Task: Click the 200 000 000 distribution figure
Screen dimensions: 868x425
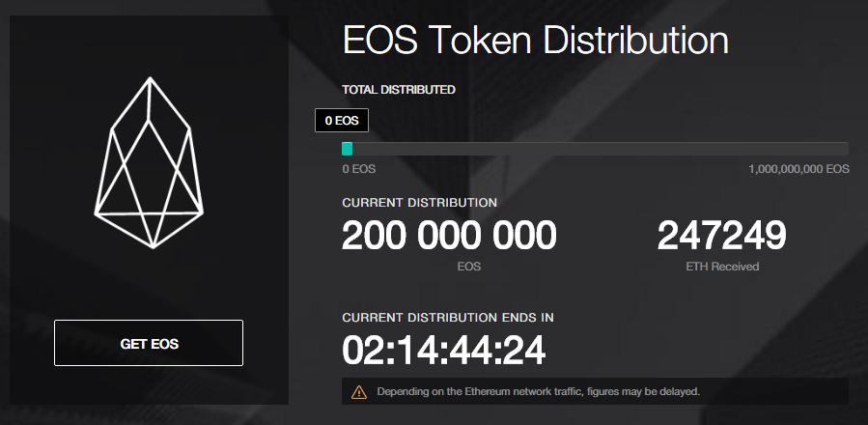Action: tap(449, 236)
